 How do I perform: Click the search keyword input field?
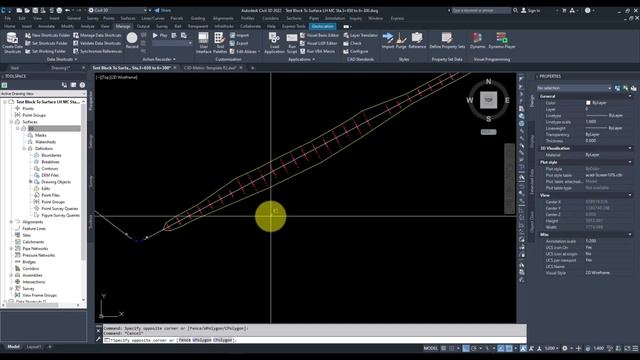pyautogui.click(x=481, y=10)
